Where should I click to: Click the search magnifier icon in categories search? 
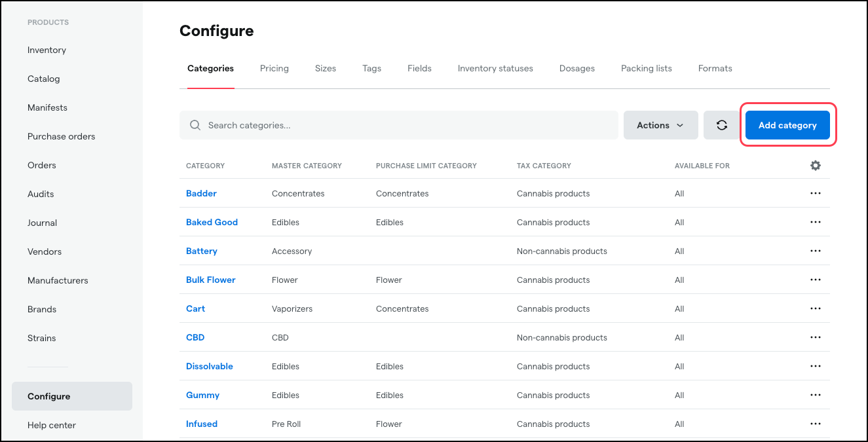(195, 124)
